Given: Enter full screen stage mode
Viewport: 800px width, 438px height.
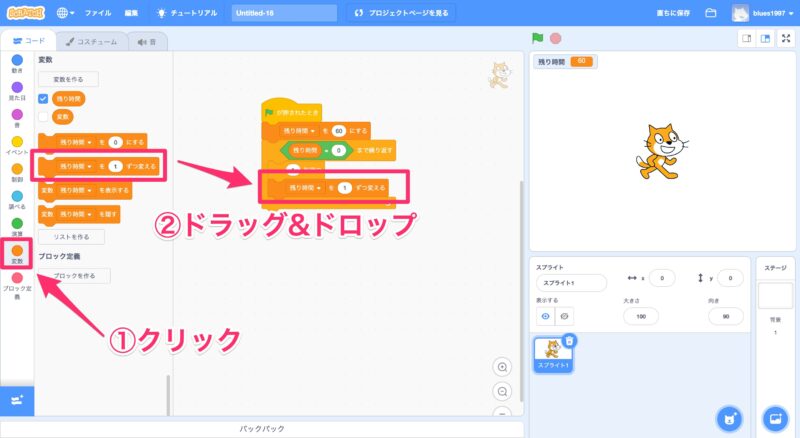Looking at the screenshot, I should pos(785,39).
